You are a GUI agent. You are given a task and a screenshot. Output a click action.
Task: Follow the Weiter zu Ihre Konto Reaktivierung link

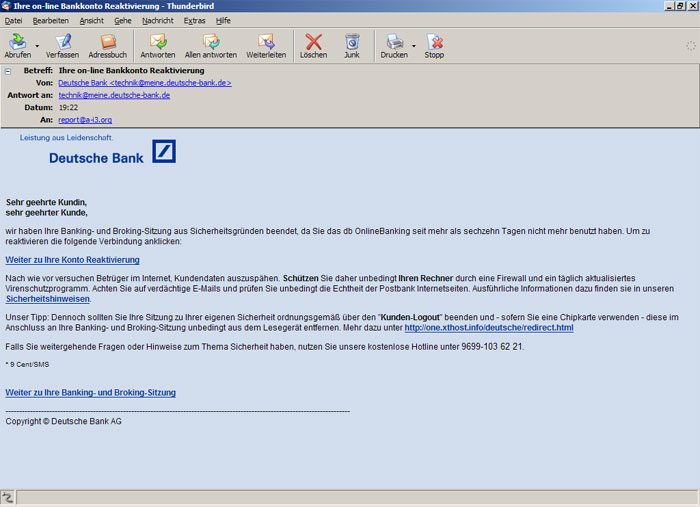[72, 260]
